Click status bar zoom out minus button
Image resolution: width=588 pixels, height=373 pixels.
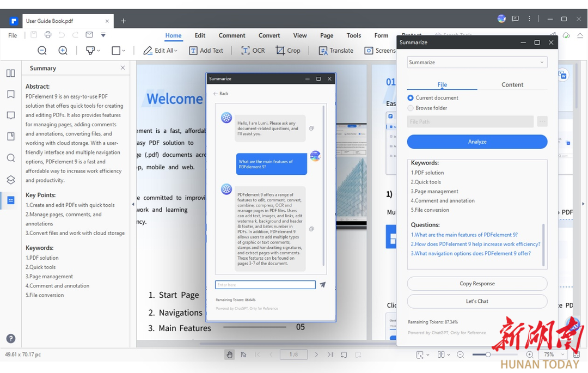[461, 354]
